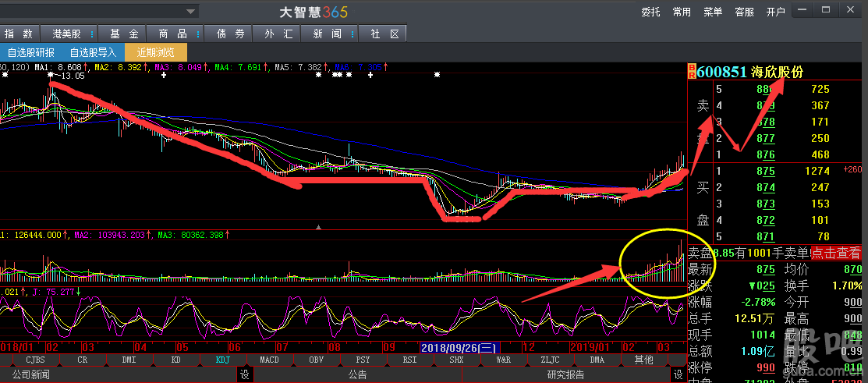The height and width of the screenshot is (383, 868).
Task: Switch indicator to DMI
Action: 129,360
